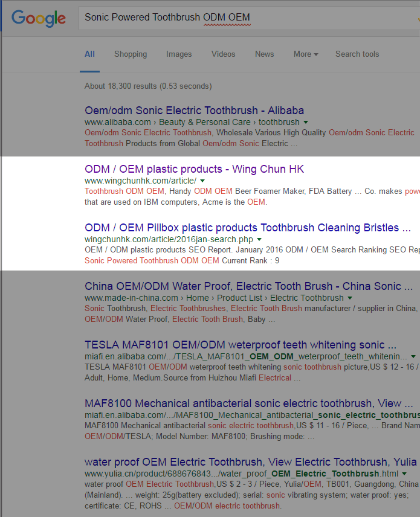The width and height of the screenshot is (420, 517).
Task: Focus the search box containing Sonic Powered Toothbrush
Action: coord(249,18)
